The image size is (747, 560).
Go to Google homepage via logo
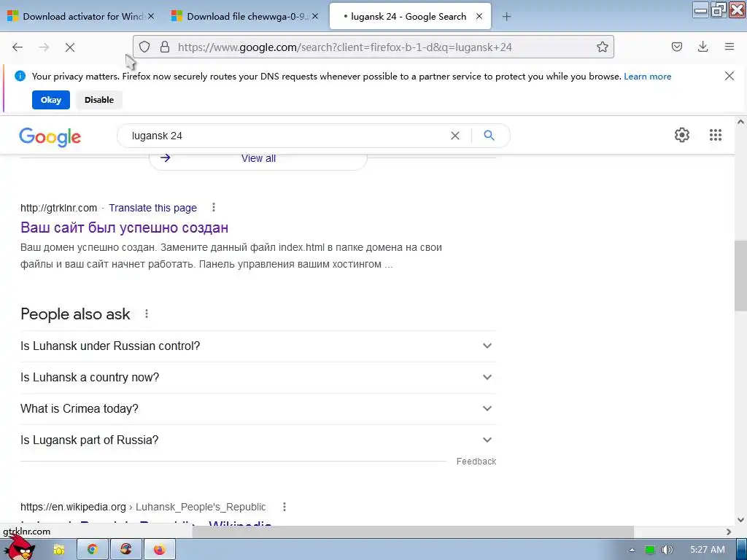click(50, 137)
